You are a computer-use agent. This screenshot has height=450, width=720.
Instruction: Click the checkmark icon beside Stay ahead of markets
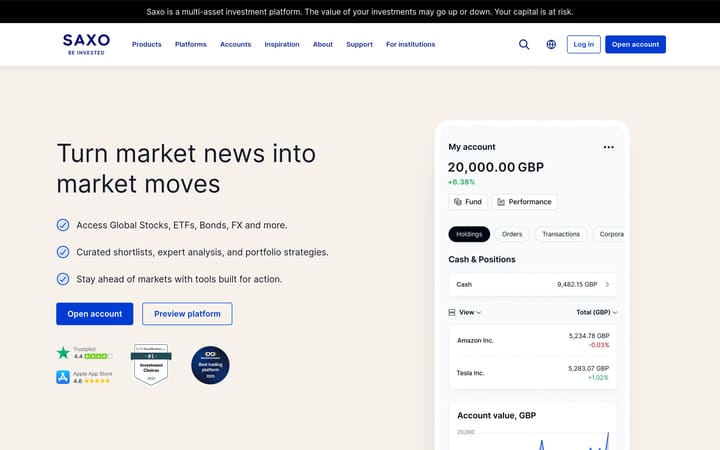pyautogui.click(x=63, y=279)
